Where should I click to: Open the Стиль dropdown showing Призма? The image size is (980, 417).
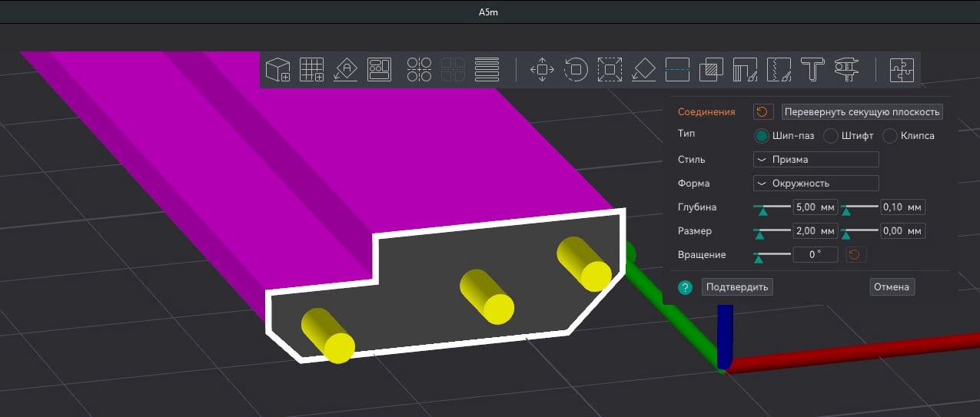tap(816, 160)
